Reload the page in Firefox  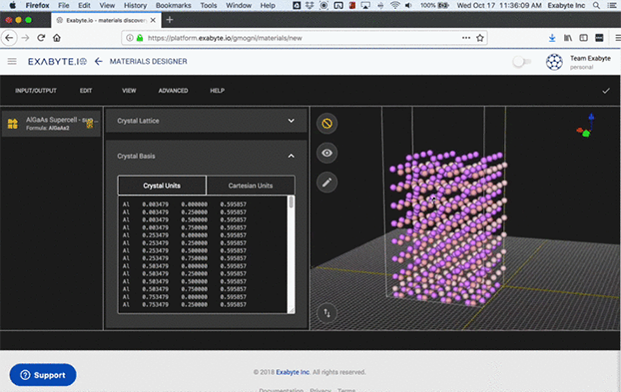coord(41,38)
